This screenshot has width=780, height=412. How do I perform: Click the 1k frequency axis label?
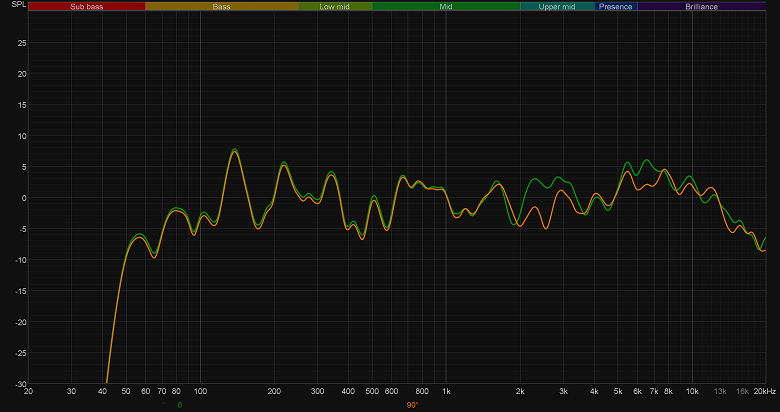tap(446, 392)
